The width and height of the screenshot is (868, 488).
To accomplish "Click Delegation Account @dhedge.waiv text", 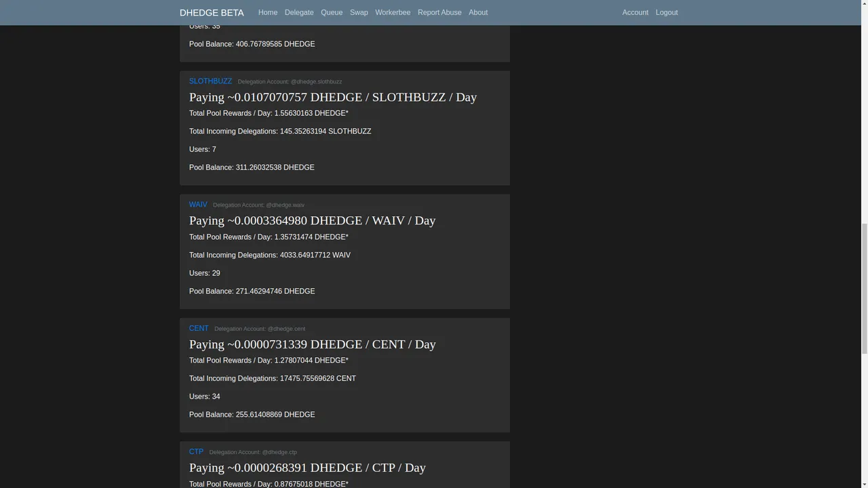I will tap(258, 205).
